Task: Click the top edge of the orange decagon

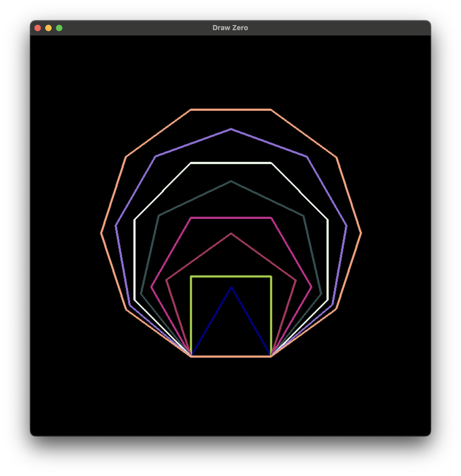Action: 231,110
